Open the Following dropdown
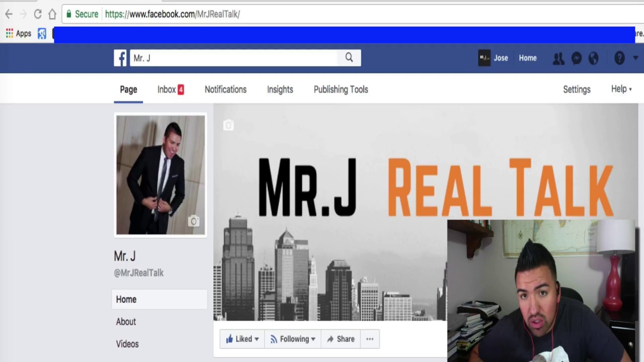This screenshot has width=644, height=362. (293, 339)
